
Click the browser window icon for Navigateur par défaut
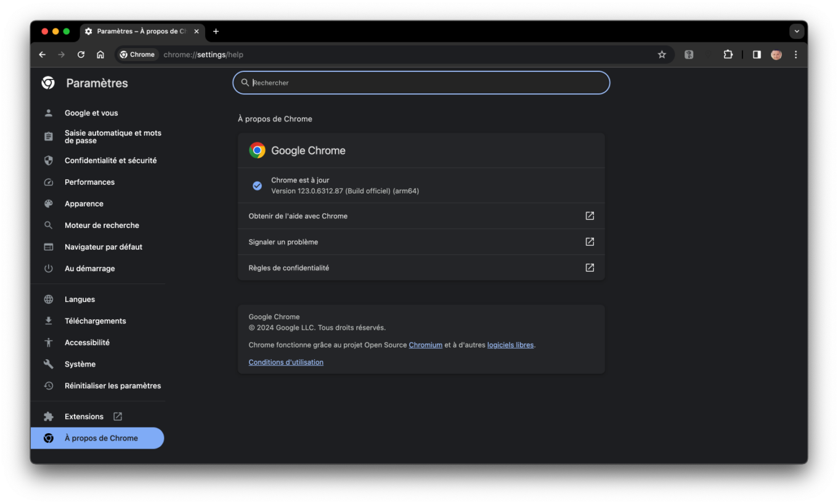[x=49, y=246]
